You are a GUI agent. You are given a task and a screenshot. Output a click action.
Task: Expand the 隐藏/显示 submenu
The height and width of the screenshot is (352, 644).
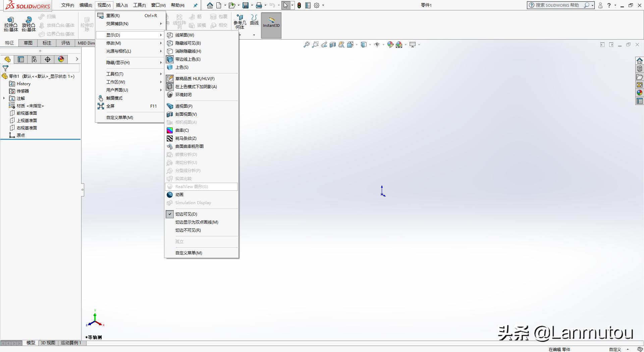(x=118, y=62)
